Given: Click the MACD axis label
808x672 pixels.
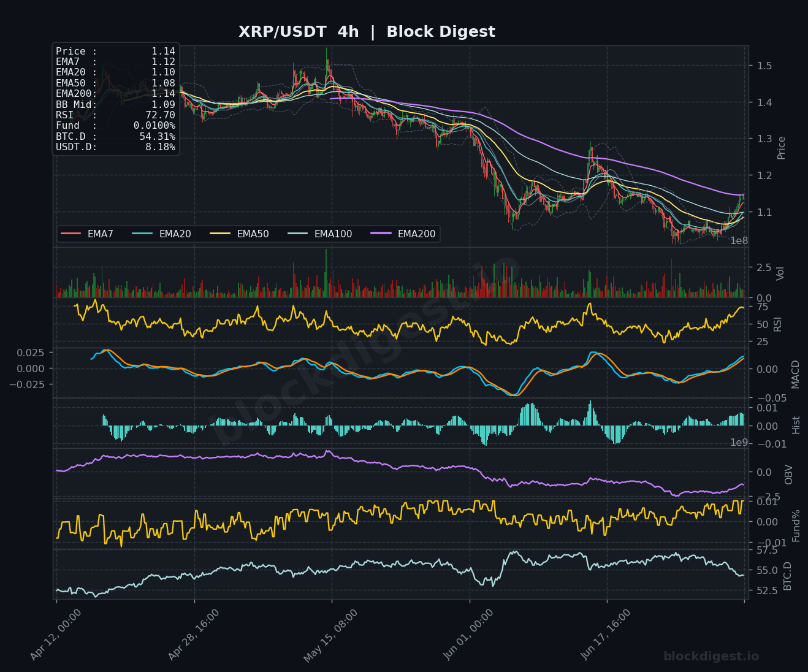Looking at the screenshot, I should [796, 374].
